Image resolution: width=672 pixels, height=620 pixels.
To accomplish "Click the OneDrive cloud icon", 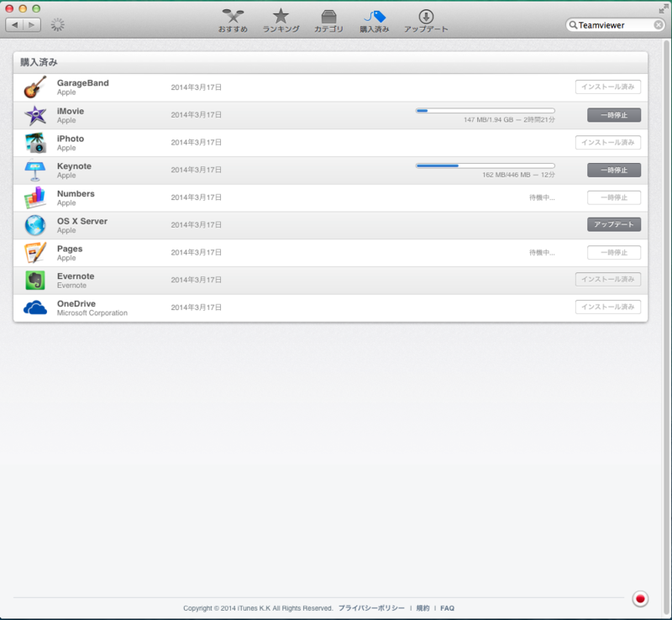I will pyautogui.click(x=35, y=307).
